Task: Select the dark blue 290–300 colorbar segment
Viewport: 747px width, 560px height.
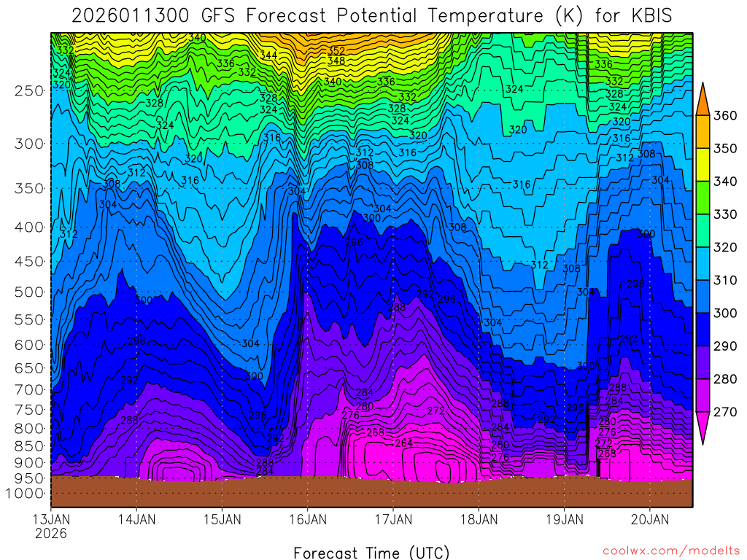Action: click(x=703, y=329)
